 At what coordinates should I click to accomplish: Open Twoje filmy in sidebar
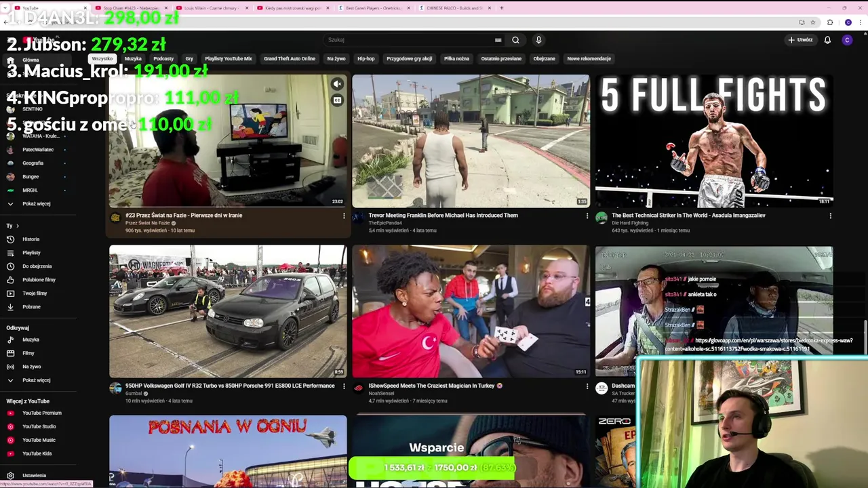pos(35,293)
